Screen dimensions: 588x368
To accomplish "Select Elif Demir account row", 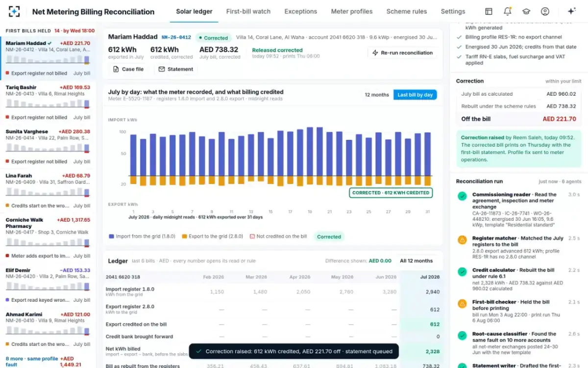I will click(48, 285).
